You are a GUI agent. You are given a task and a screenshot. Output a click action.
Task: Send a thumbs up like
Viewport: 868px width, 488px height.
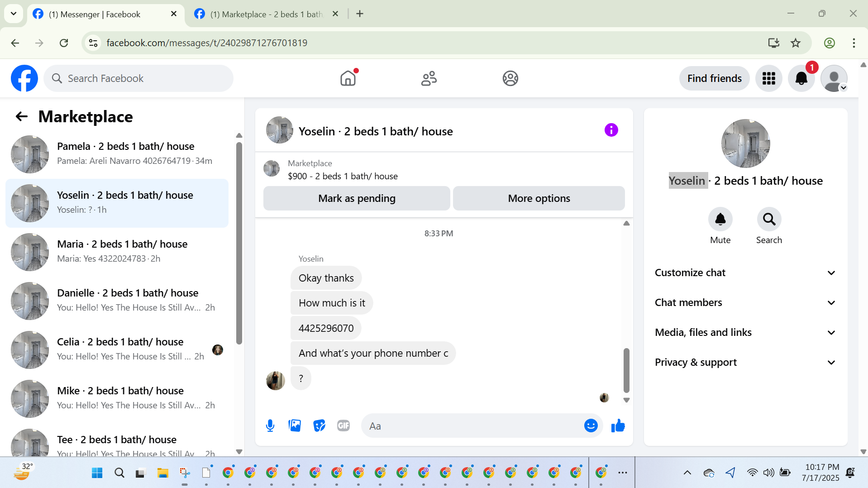tap(618, 426)
